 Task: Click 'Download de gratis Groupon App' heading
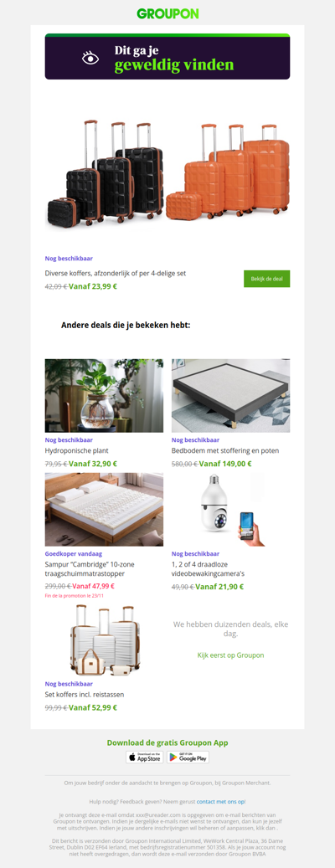click(x=167, y=743)
